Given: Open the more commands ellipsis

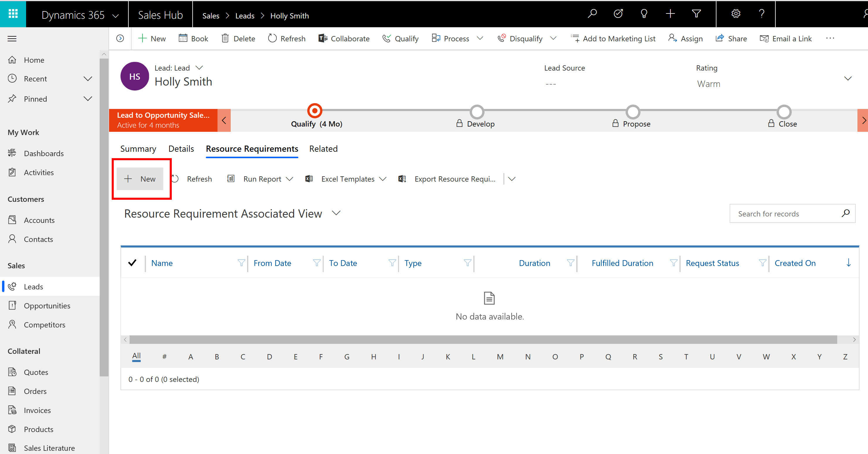Looking at the screenshot, I should 830,38.
